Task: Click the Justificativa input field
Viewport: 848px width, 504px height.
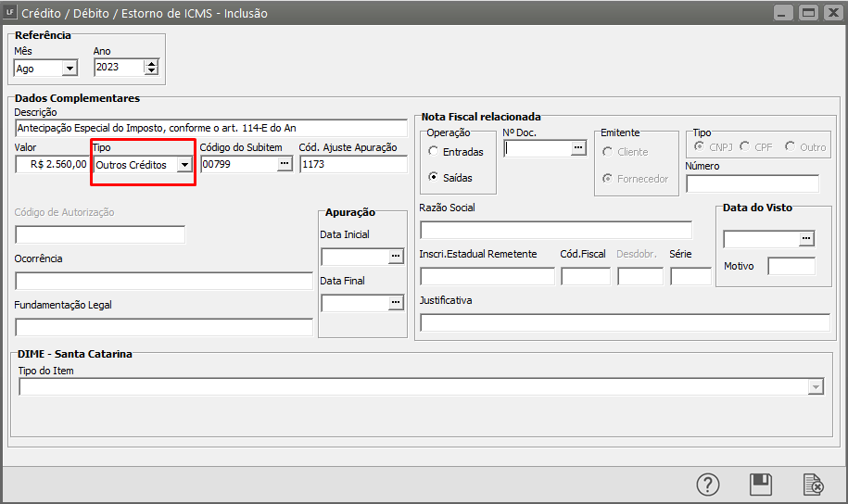Action: pyautogui.click(x=625, y=322)
